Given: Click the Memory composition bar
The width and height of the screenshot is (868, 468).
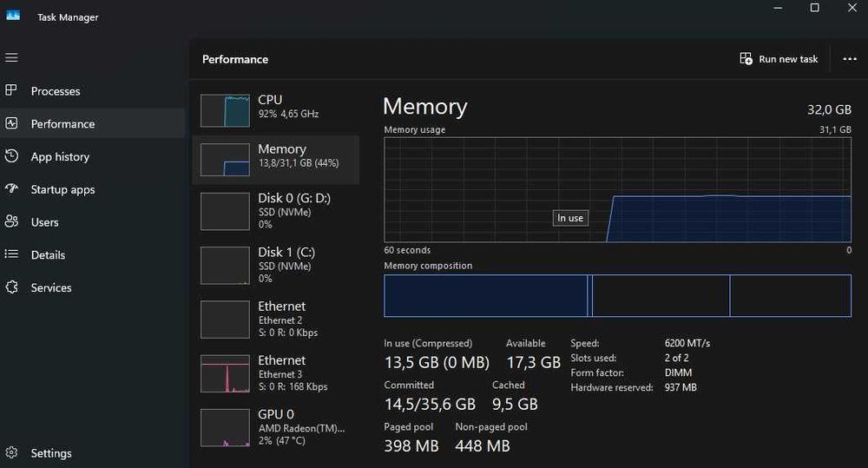Looking at the screenshot, I should (617, 296).
